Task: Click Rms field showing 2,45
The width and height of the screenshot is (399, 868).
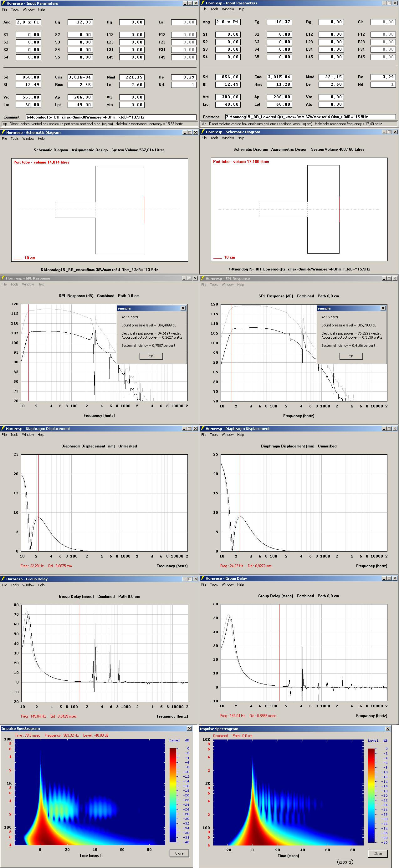Action: coord(80,84)
